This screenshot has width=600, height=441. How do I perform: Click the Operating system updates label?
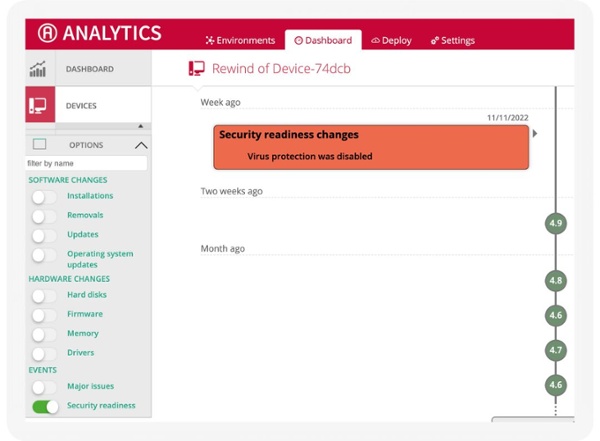tap(100, 259)
